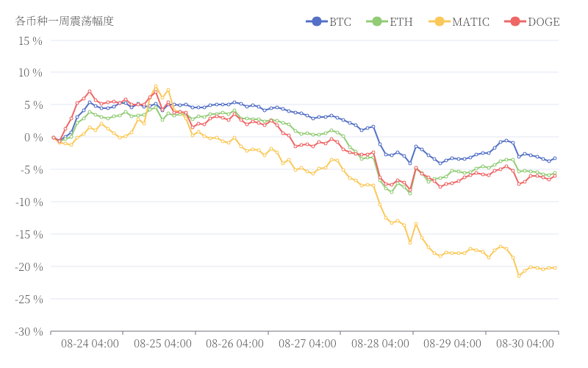Viewport: 588px width, 368px height.
Task: Select the 08-24 04:00 x-axis label
Action: pyautogui.click(x=90, y=344)
